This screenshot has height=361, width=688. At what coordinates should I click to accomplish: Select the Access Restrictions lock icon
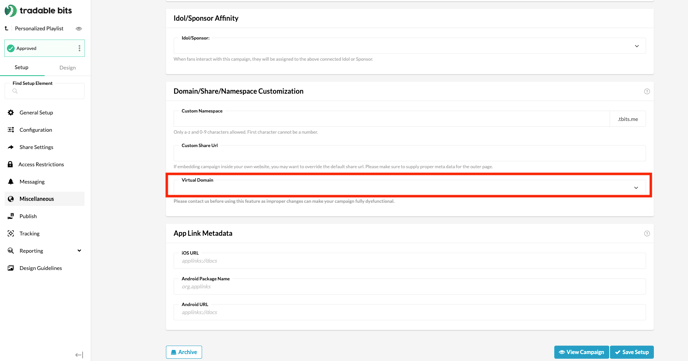click(10, 164)
